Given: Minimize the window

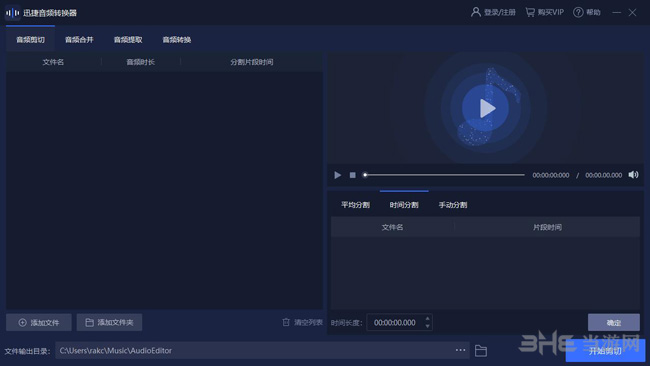Looking at the screenshot, I should tap(616, 12).
